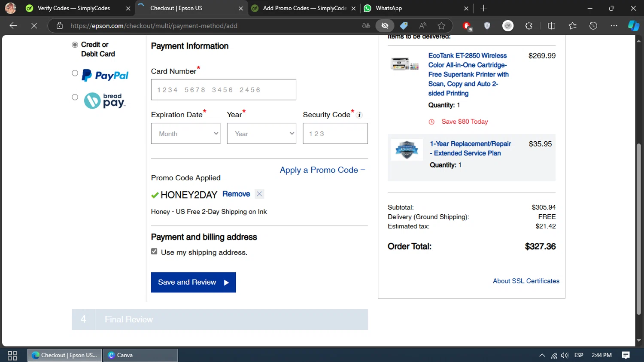The image size is (644, 362).
Task: Open Canva from the taskbar
Action: coord(140,355)
